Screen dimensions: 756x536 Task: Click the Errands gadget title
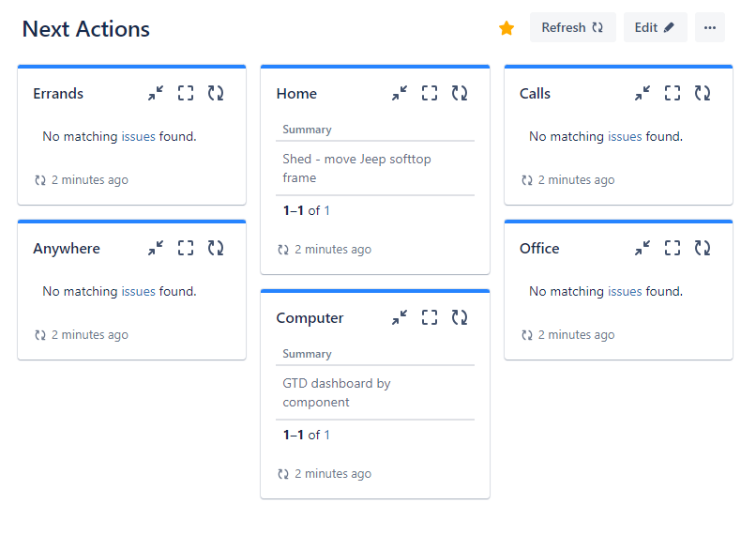(58, 93)
